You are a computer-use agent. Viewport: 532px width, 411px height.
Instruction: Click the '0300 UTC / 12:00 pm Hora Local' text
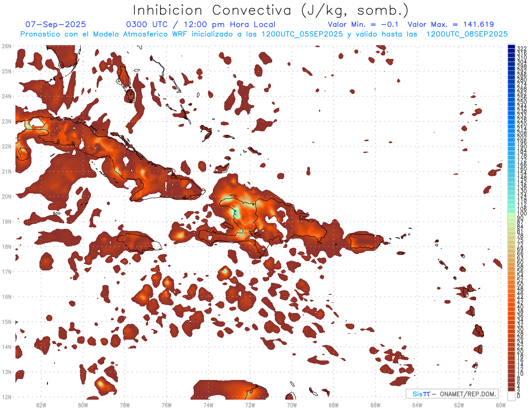click(200, 25)
